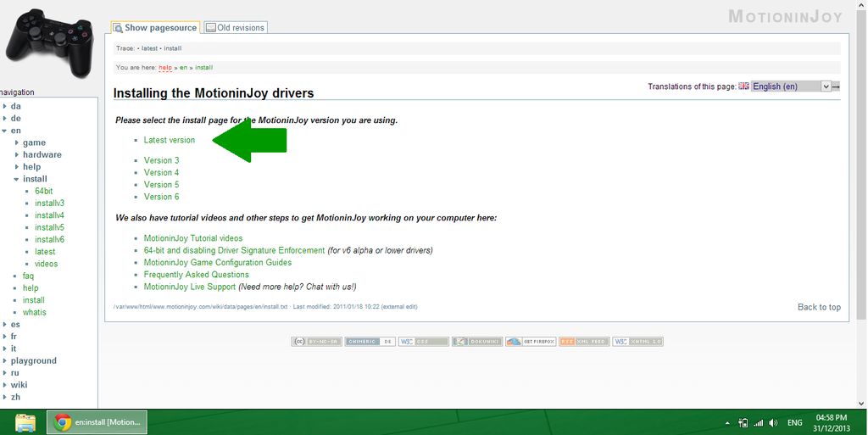Image resolution: width=868 pixels, height=435 pixels.
Task: Click the Back to top link
Action: pos(820,307)
